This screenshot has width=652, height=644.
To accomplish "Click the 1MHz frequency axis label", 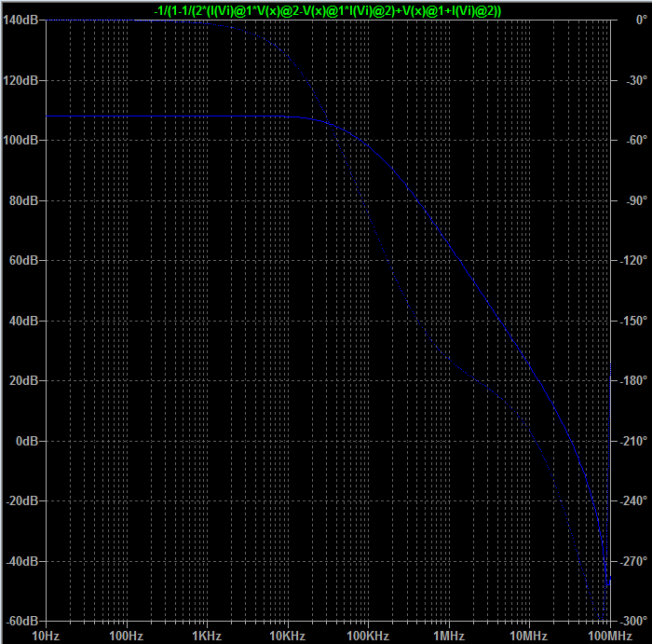I will tap(449, 637).
